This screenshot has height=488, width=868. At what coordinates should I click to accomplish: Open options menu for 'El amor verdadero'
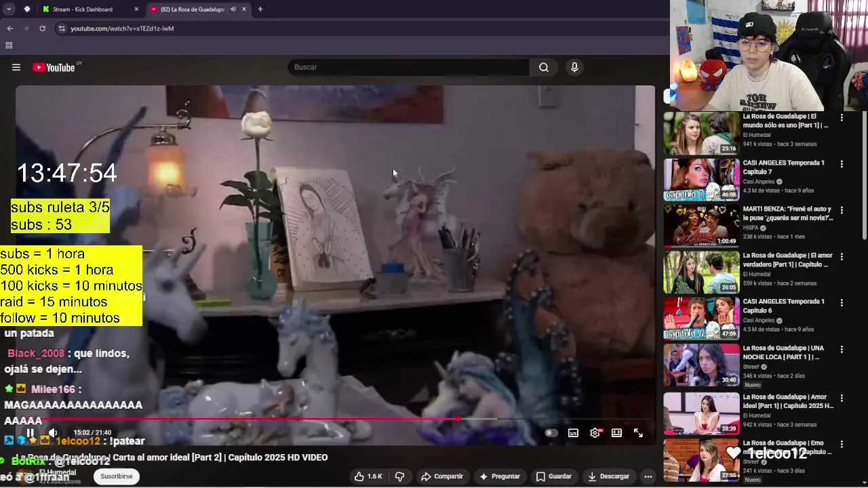(x=842, y=257)
